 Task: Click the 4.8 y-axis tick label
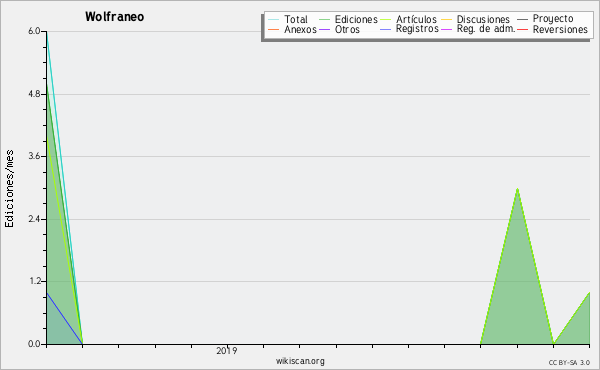[x=34, y=94]
